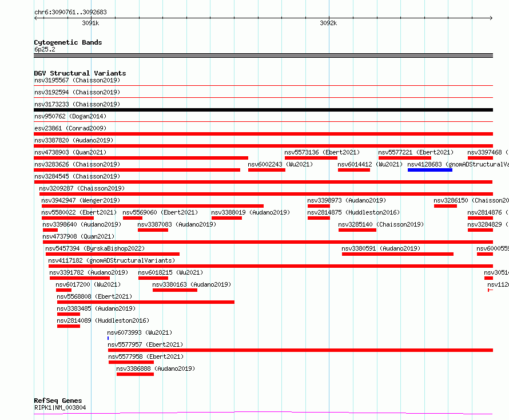Viewport: 509px width, 420px height.
Task: Click nsv6002243 (Wu2021) label
Action: (280, 164)
